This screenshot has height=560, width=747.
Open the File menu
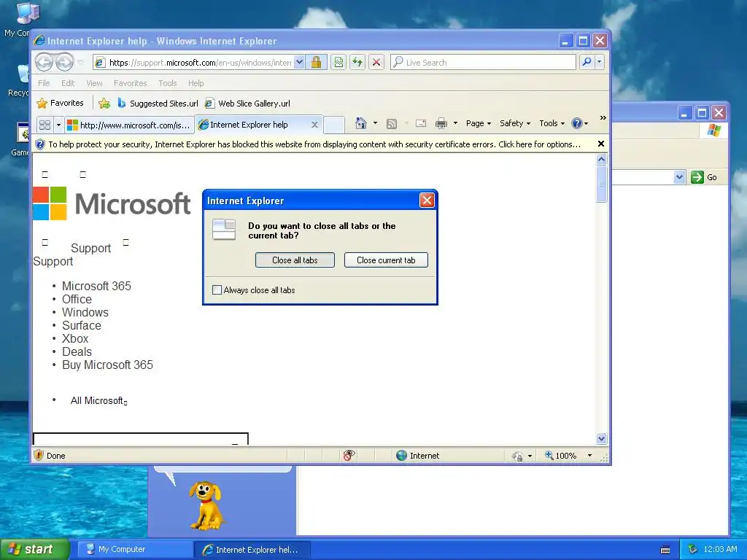pyautogui.click(x=44, y=83)
